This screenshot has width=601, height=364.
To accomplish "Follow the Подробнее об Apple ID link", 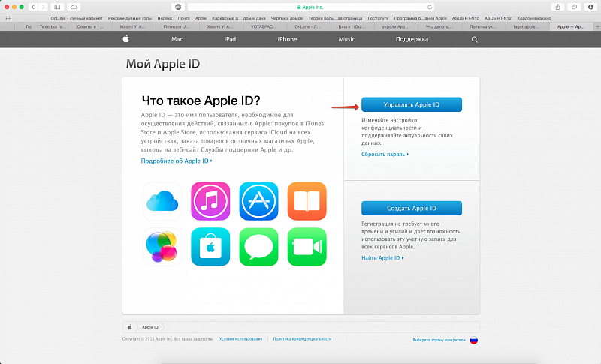I will [177, 161].
